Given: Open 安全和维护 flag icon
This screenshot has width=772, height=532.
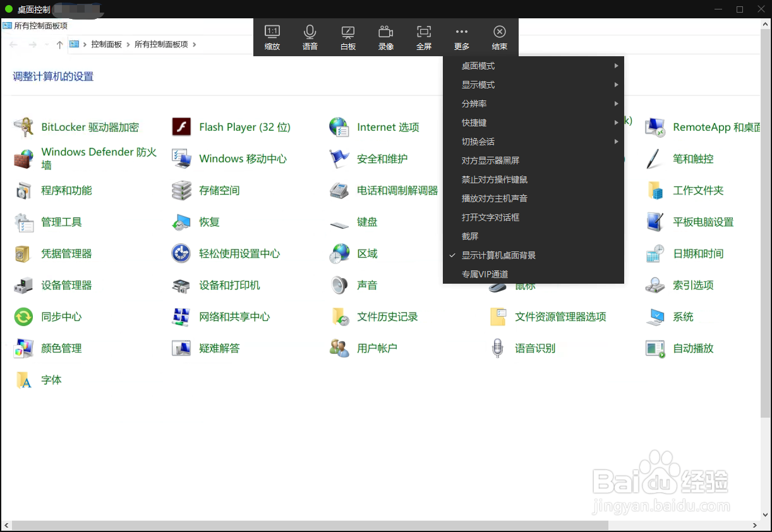Looking at the screenshot, I should [x=339, y=159].
